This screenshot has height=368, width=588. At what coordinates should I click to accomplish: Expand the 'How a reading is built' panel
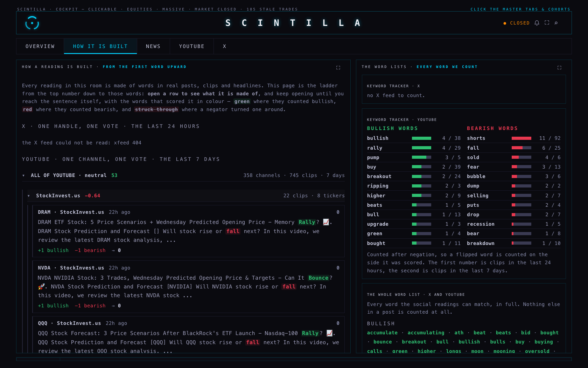pyautogui.click(x=338, y=67)
